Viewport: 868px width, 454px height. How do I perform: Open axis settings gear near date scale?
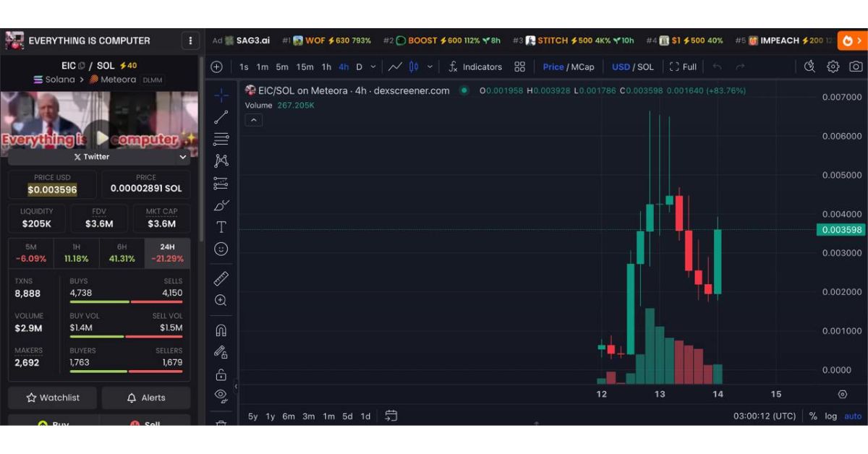pos(843,394)
